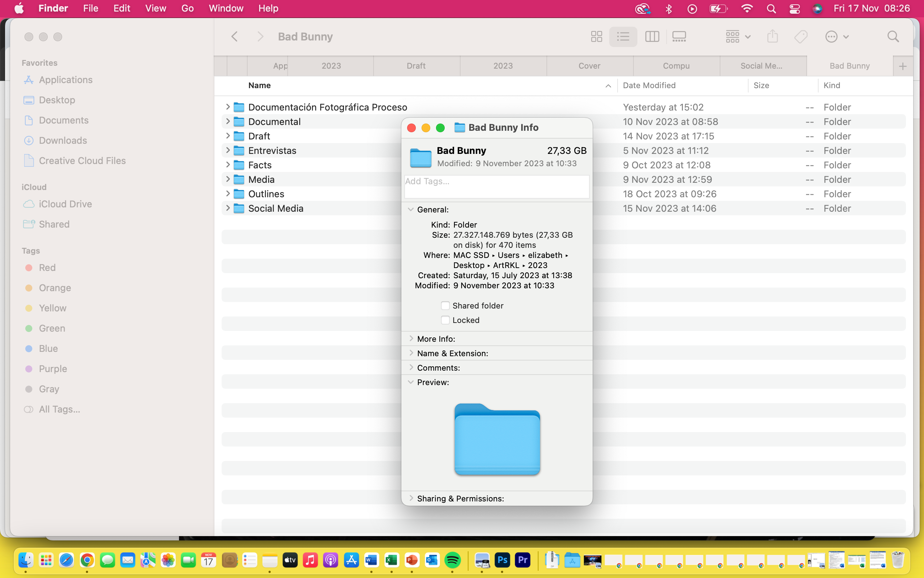Viewport: 924px width, 578px height.
Task: Expand the Social Media folder row
Action: point(228,208)
